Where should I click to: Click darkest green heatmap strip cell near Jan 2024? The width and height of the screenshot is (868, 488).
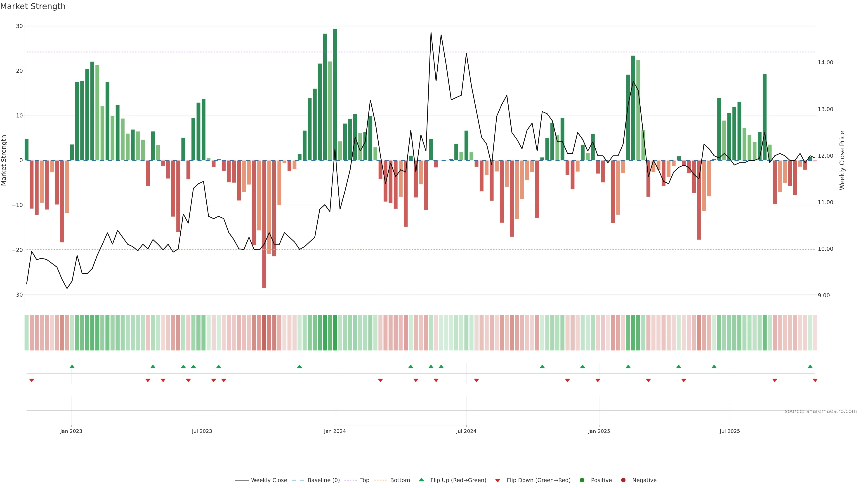tap(335, 333)
